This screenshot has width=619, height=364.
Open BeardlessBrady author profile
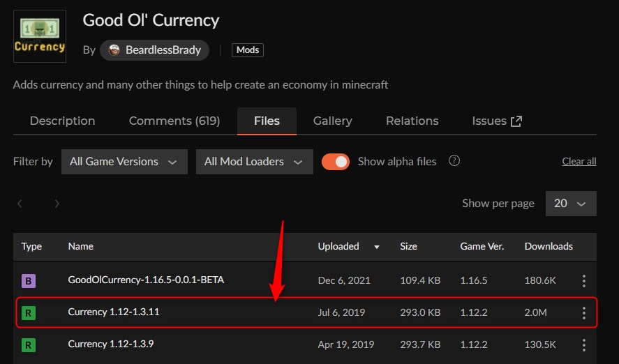[154, 50]
